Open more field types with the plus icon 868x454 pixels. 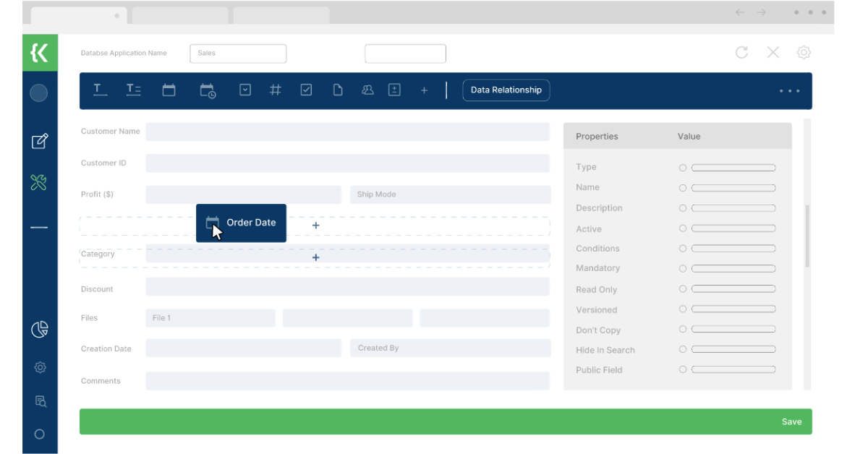425,90
